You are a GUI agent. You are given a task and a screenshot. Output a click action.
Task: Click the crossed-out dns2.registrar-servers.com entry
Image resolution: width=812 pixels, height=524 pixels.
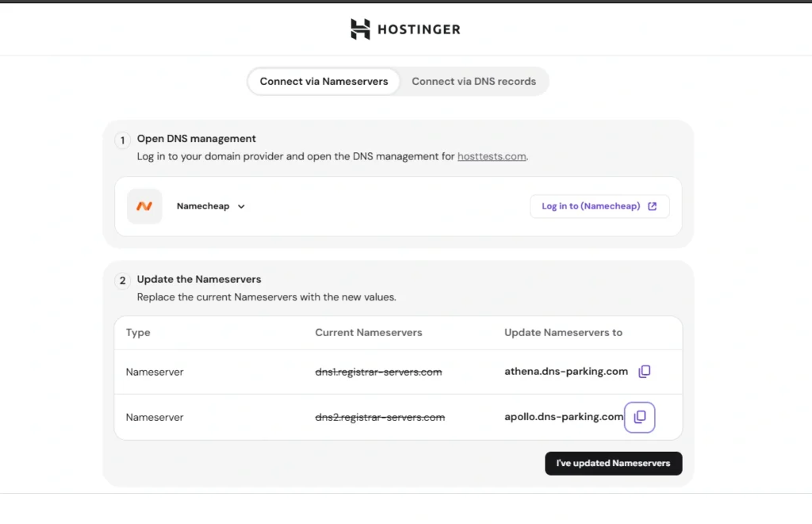380,417
